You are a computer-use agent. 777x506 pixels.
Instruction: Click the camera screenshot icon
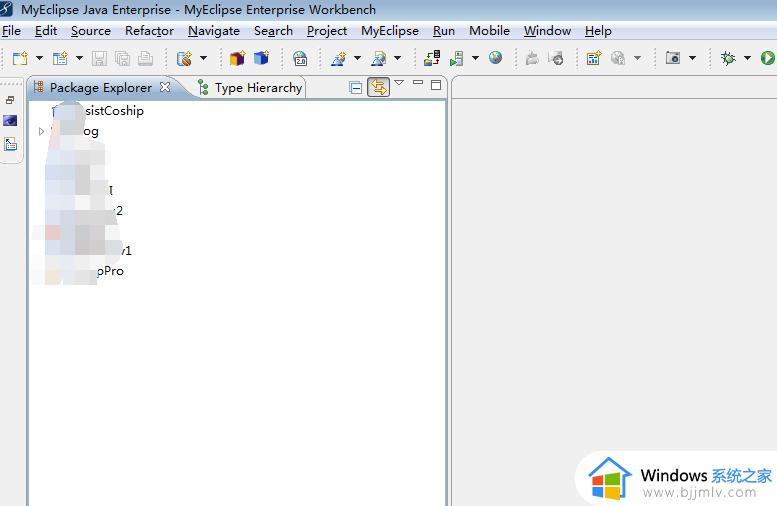click(x=672, y=58)
